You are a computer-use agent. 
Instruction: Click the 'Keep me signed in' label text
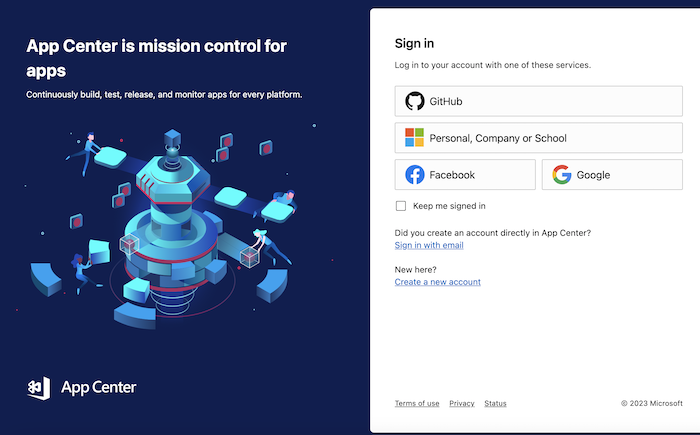coord(449,206)
